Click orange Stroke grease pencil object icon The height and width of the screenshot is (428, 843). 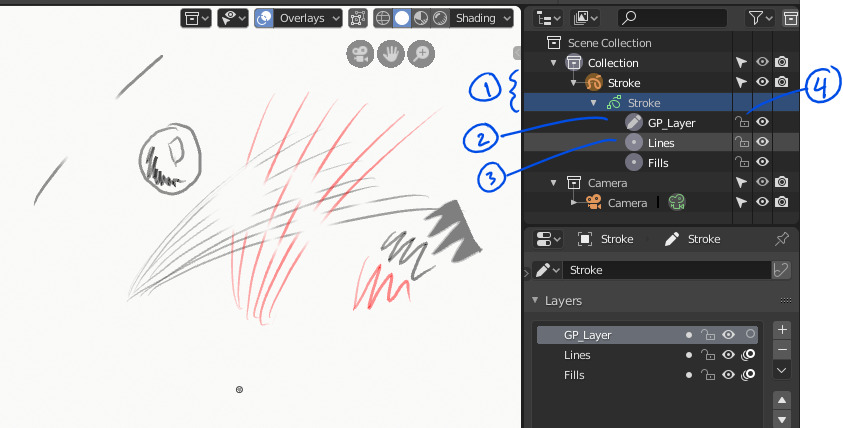(594, 83)
